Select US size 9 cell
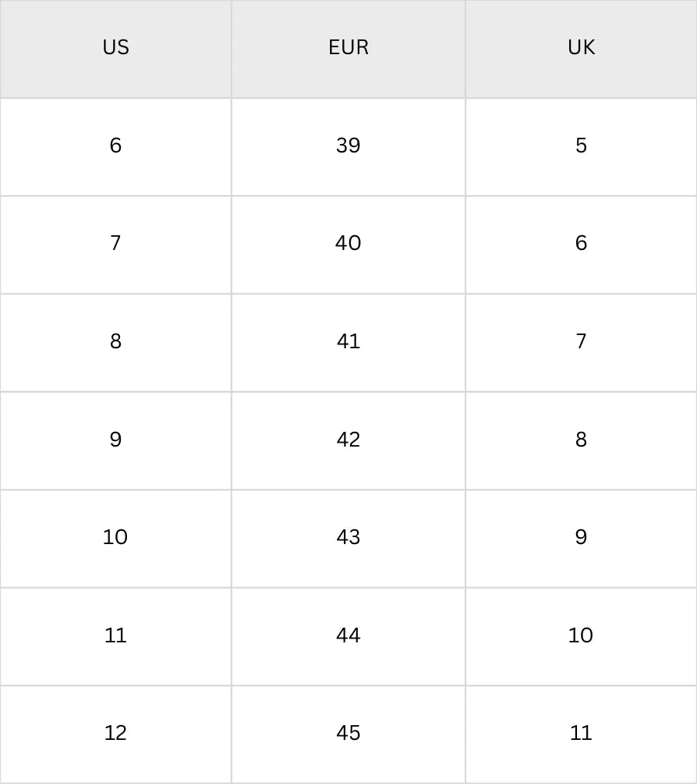The image size is (697, 784). pos(115,440)
